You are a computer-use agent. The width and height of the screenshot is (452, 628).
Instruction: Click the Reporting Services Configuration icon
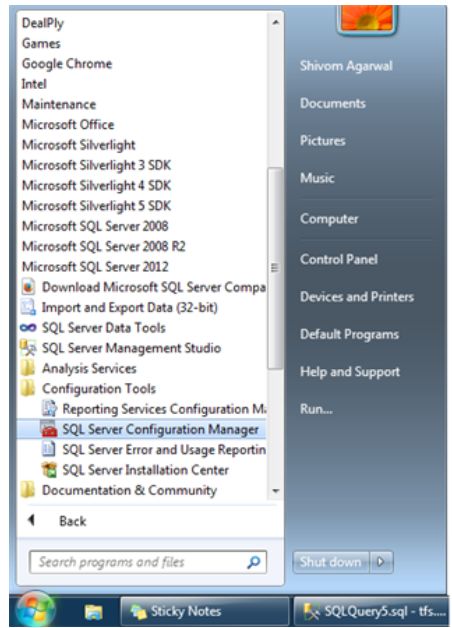pyautogui.click(x=50, y=409)
